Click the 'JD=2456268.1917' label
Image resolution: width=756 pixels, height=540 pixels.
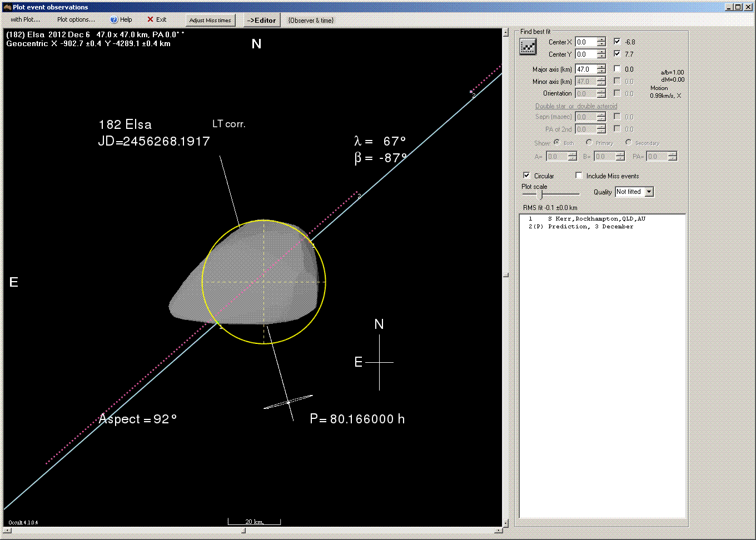[x=154, y=141]
